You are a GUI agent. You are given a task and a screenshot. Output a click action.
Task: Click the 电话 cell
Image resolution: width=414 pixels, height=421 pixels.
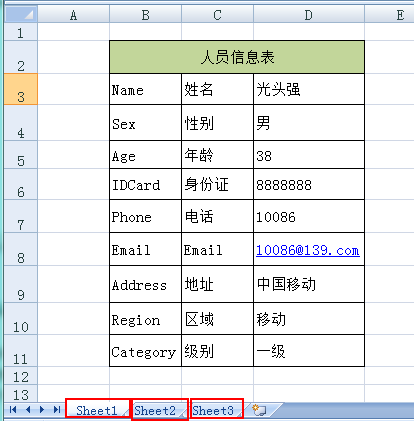(217, 216)
